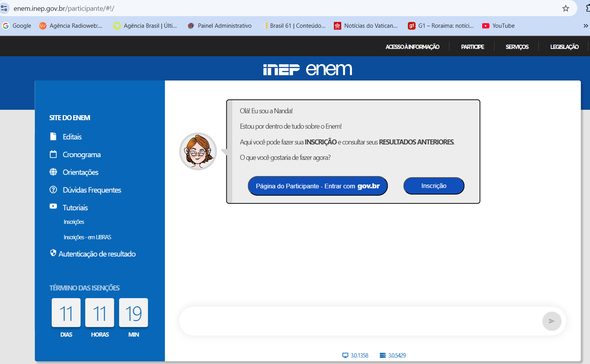Open Dúvidas Frequentes link

point(92,190)
